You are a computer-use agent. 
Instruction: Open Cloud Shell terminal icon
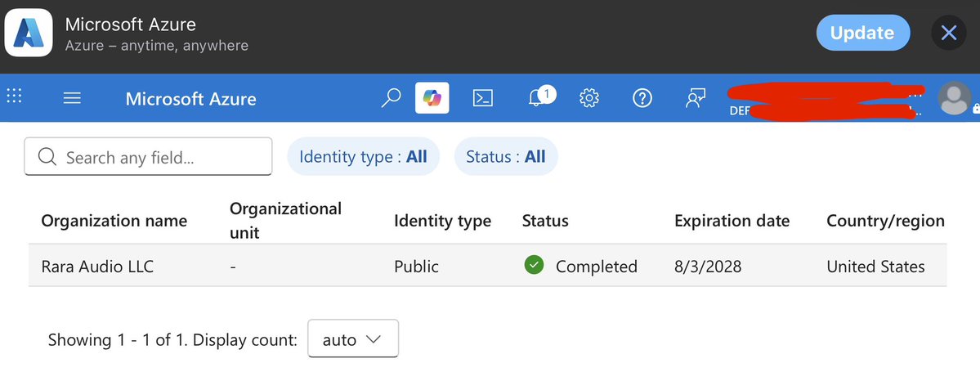coord(482,98)
